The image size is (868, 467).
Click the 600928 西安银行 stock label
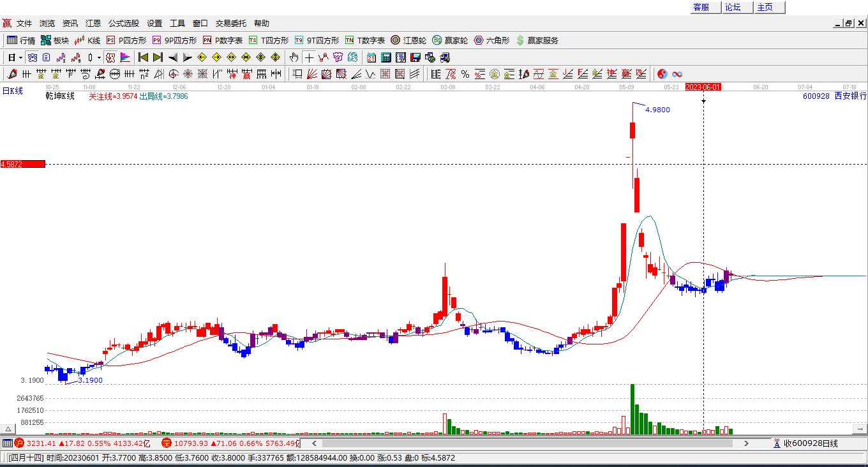[x=835, y=96]
